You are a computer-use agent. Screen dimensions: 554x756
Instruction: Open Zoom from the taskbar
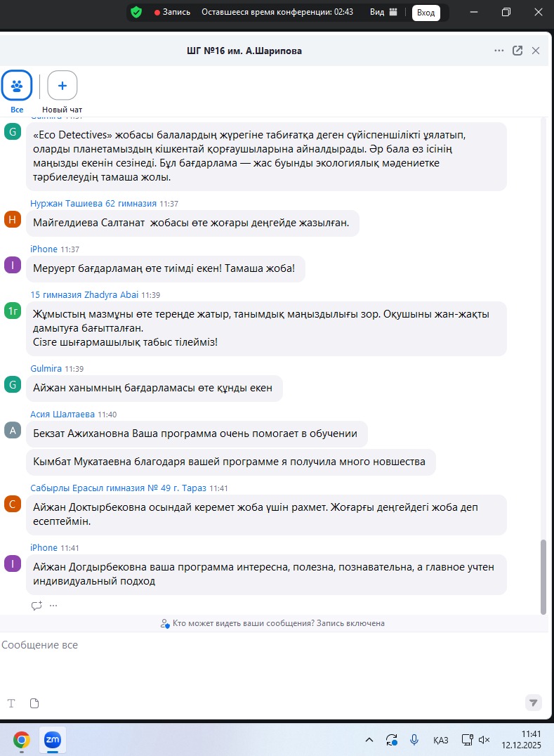pos(53,739)
